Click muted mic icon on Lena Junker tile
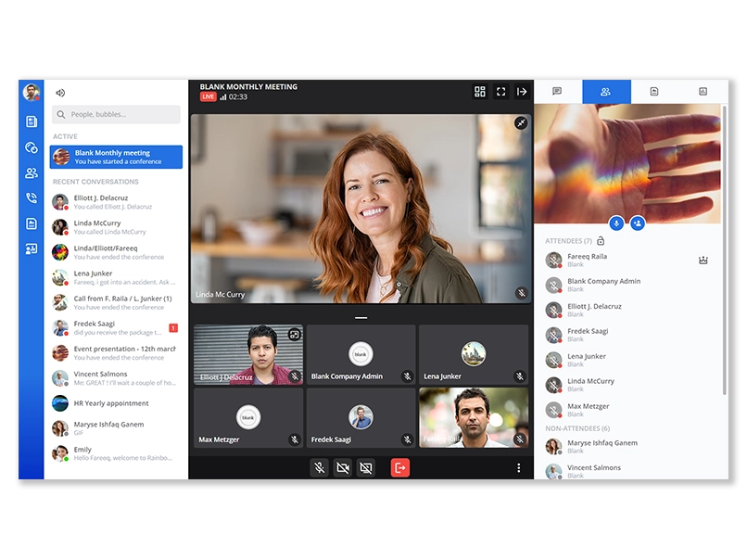The image size is (747, 560). [x=520, y=376]
